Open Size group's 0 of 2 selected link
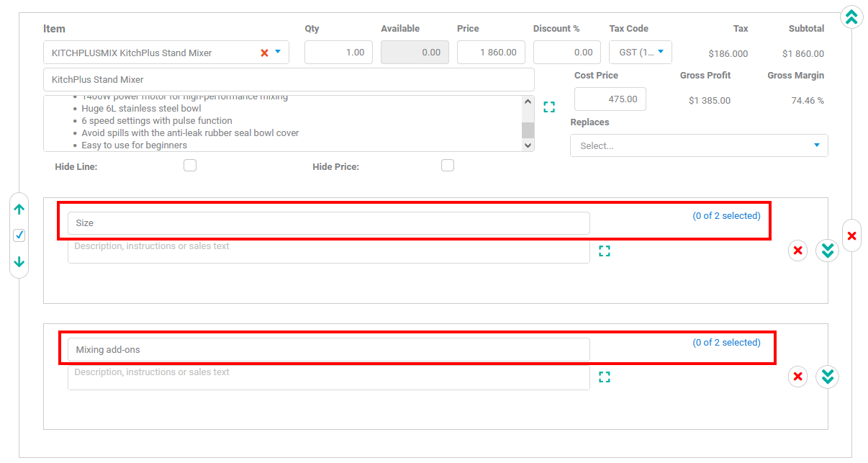 tap(726, 216)
